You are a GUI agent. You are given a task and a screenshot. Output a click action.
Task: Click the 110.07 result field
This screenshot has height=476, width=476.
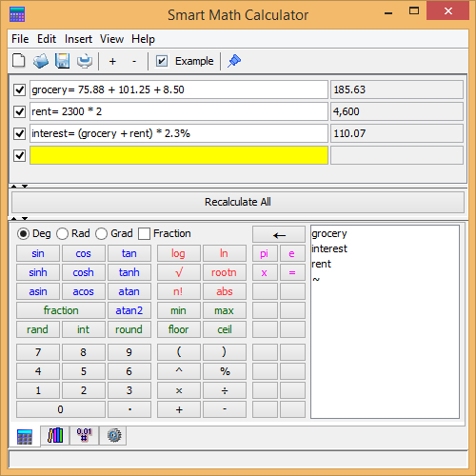(x=397, y=133)
